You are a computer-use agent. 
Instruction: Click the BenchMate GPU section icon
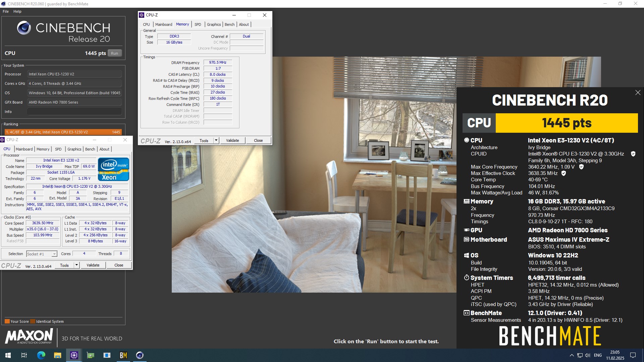[x=466, y=230]
